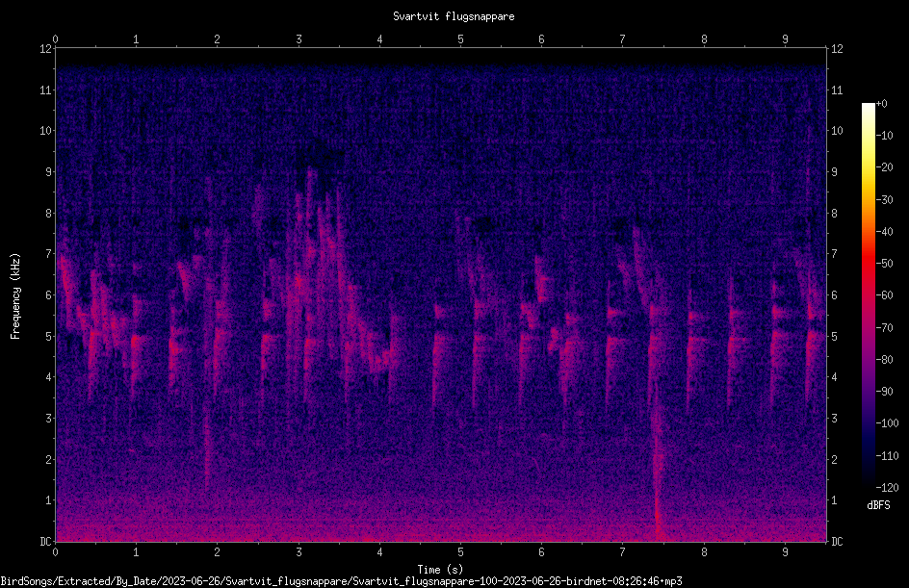
Task: Click the '12' tick on the left frequency axis
Action: pyautogui.click(x=46, y=49)
